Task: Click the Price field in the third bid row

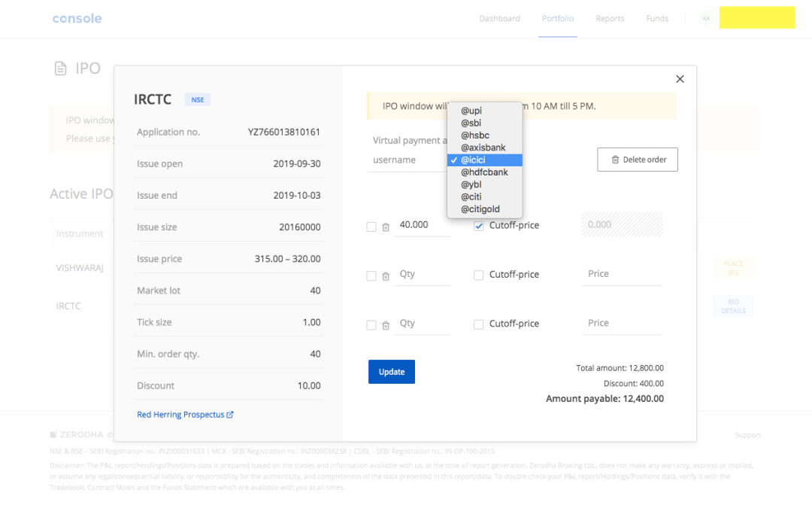Action: click(x=622, y=324)
